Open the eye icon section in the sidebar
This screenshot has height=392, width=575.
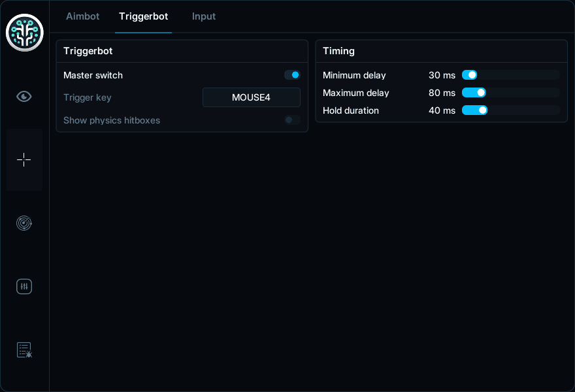[x=24, y=97]
